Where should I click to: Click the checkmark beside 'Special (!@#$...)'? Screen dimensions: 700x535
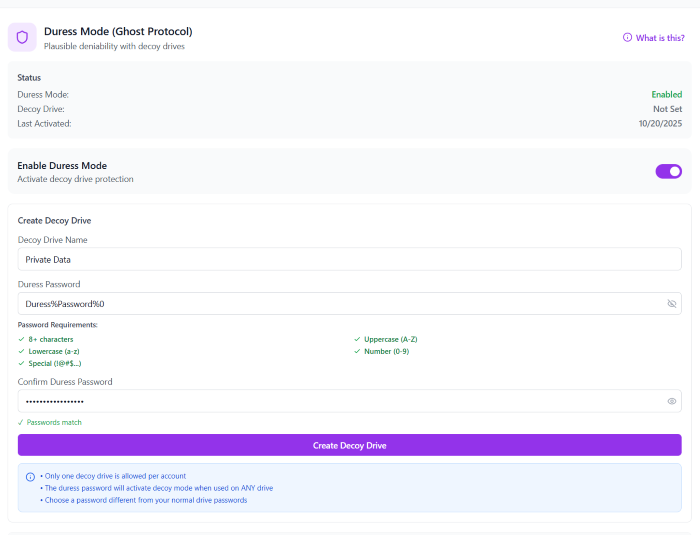22,363
